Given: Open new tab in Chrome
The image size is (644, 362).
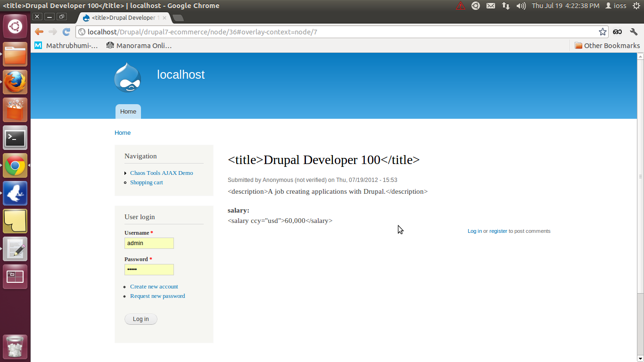Looking at the screenshot, I should click(178, 18).
